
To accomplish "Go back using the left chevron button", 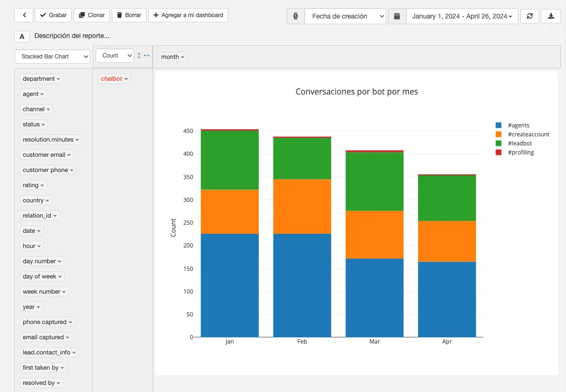I will click(x=24, y=15).
